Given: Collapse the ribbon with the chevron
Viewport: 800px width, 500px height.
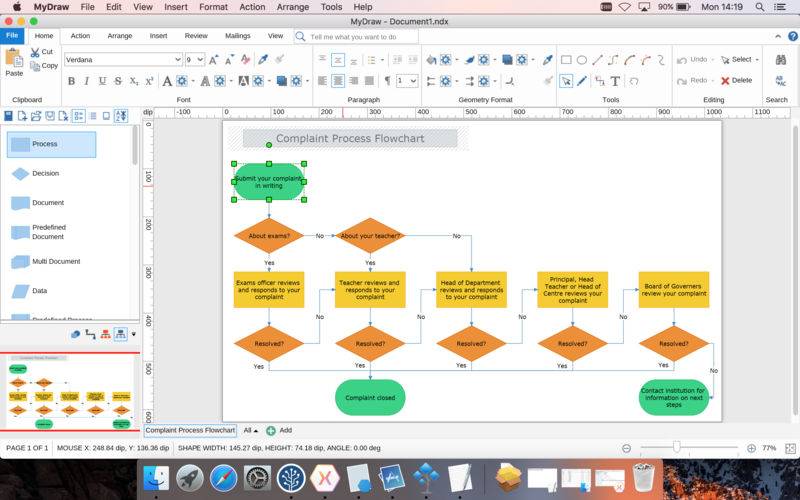Looking at the screenshot, I should pos(778,36).
